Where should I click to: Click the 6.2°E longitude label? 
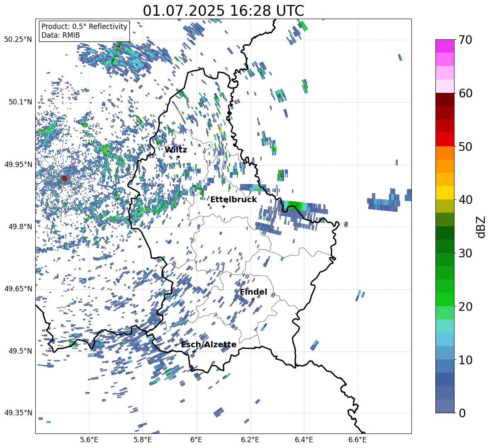(250, 440)
